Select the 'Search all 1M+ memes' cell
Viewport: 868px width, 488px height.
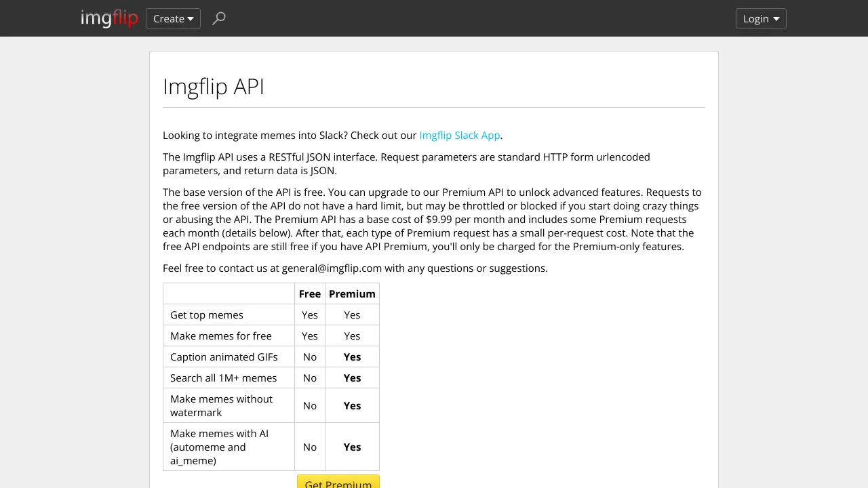click(229, 378)
